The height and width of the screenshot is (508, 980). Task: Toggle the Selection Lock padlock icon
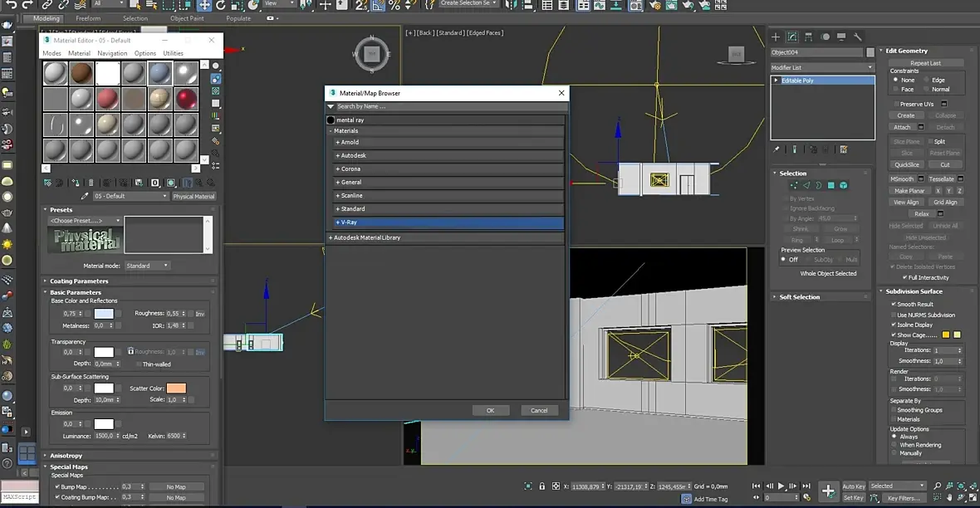coord(542,486)
